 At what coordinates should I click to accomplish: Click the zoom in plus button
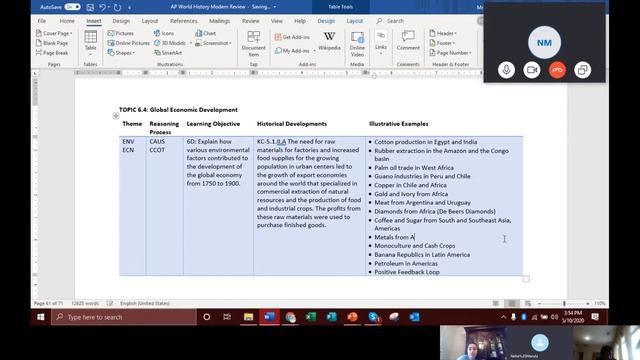click(588, 304)
